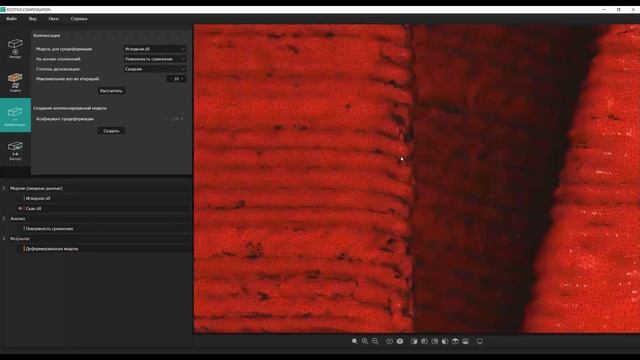Collapse the Модели (входные данные) tree group
640x360 pixels.
pos(4,188)
